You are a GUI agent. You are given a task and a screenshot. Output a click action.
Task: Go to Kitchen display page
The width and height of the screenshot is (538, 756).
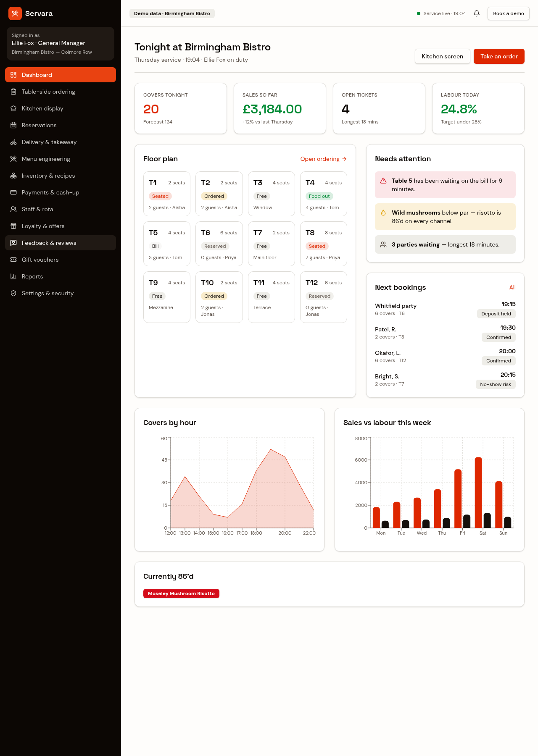[61, 108]
